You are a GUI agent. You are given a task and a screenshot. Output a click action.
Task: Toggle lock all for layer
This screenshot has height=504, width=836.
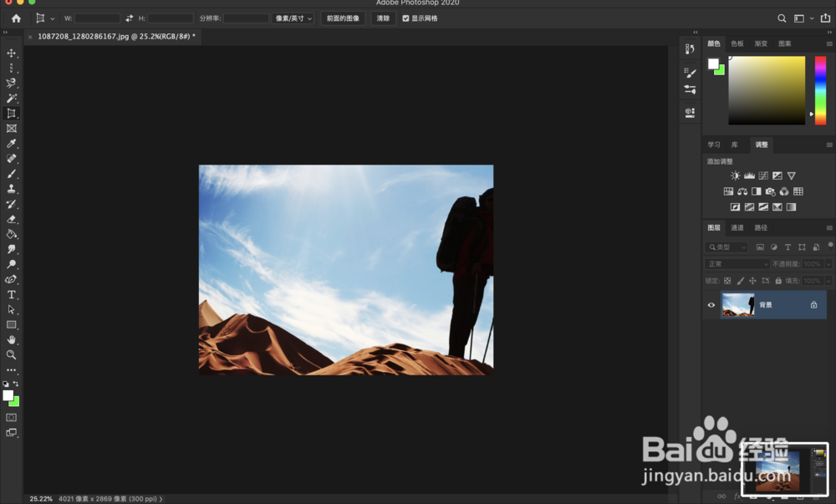(778, 281)
